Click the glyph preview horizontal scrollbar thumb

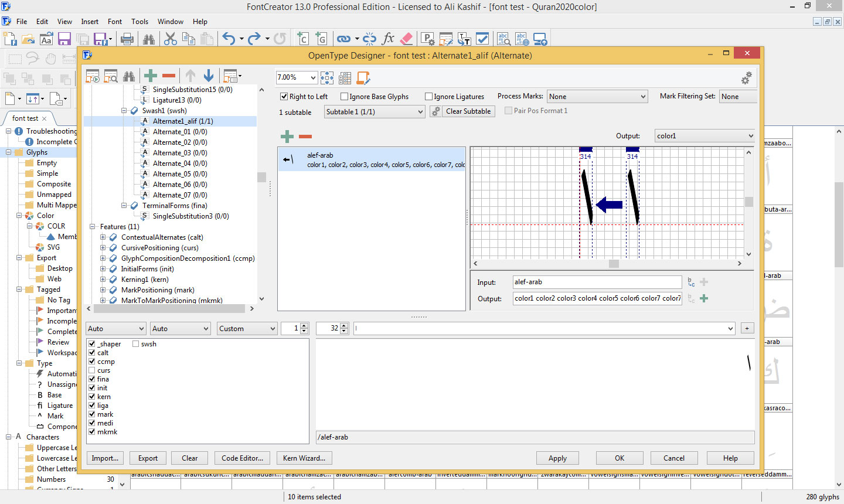pos(614,264)
